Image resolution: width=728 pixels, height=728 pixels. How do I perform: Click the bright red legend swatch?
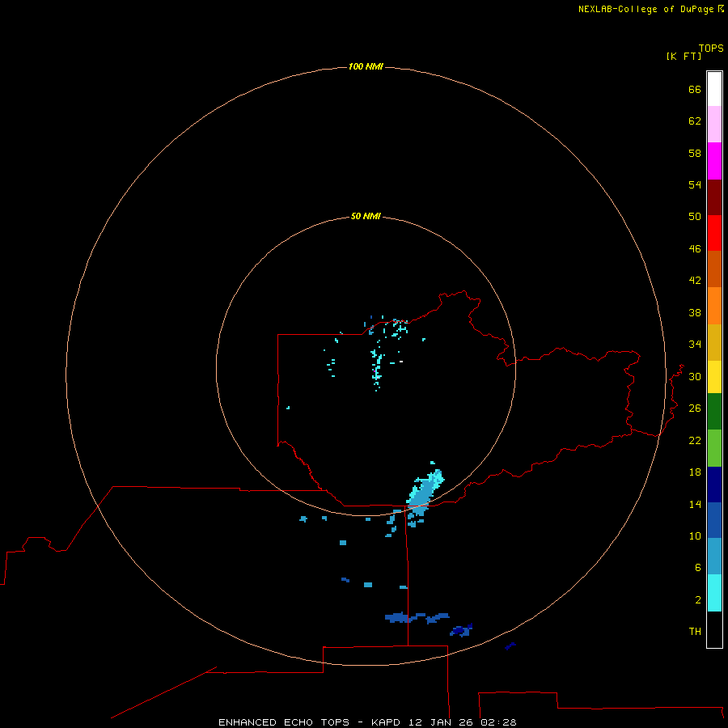(714, 233)
